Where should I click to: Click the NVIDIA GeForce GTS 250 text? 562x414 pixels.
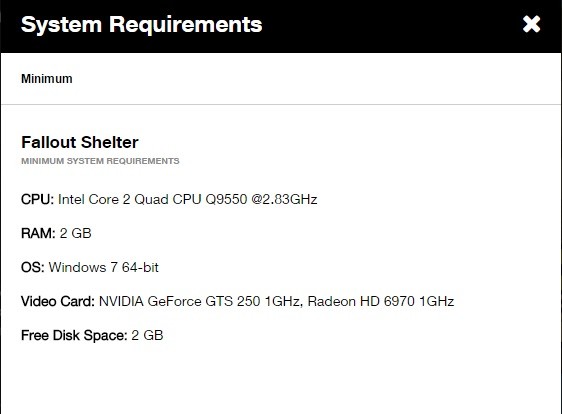click(x=180, y=301)
